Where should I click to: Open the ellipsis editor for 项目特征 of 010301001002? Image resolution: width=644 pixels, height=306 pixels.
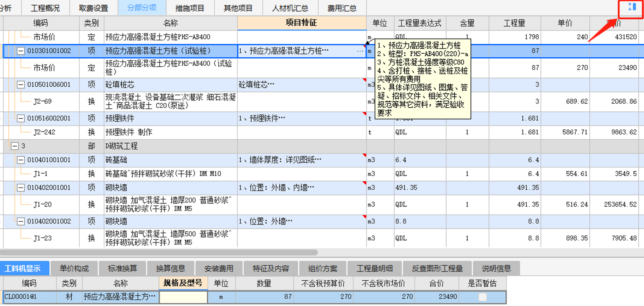[x=360, y=51]
